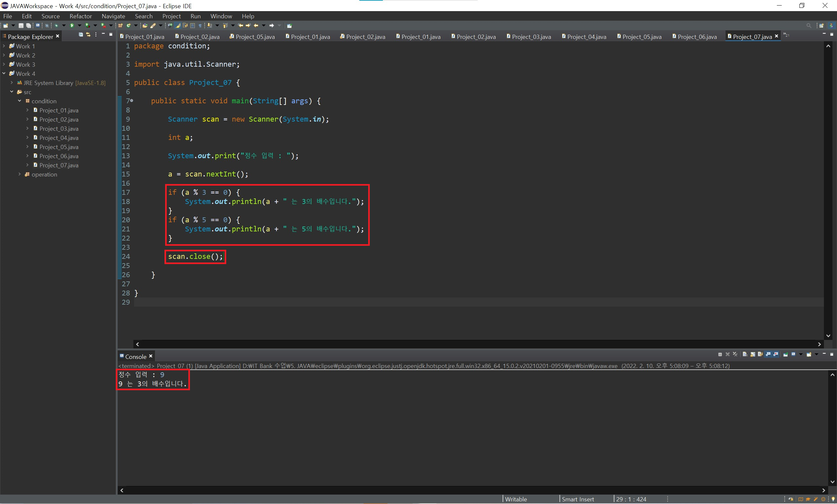Clear the console with Clear Console icon
Viewport: 837px width, 504px height.
(745, 355)
